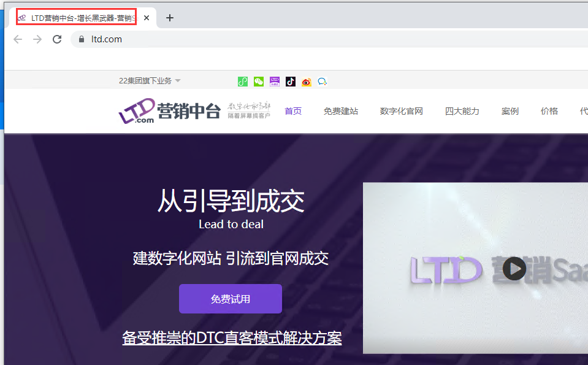This screenshot has height=365, width=588.
Task: Reload the page with the refresh button
Action: pyautogui.click(x=57, y=39)
